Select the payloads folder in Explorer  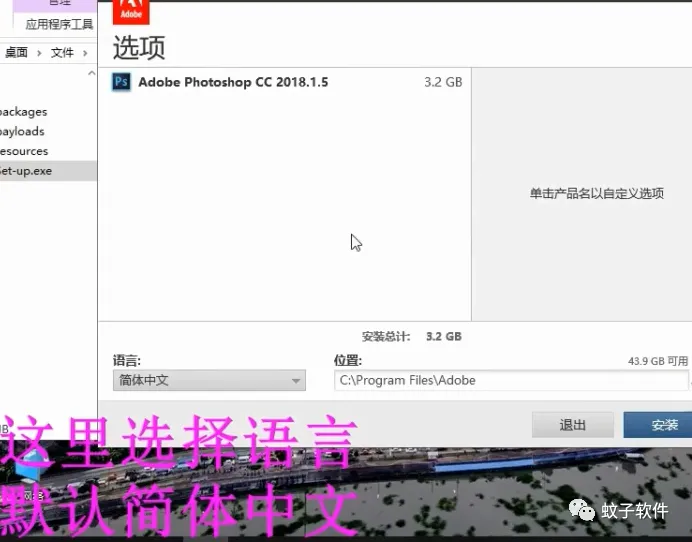(x=22, y=132)
